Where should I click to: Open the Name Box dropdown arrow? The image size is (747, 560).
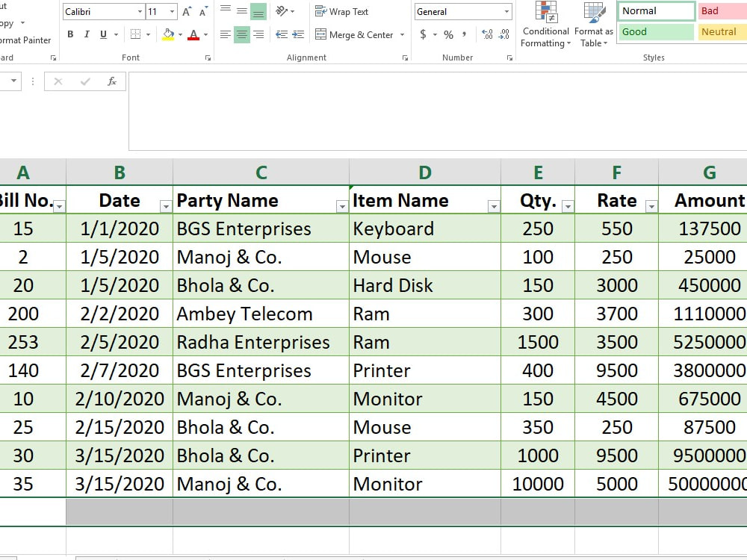[x=13, y=81]
